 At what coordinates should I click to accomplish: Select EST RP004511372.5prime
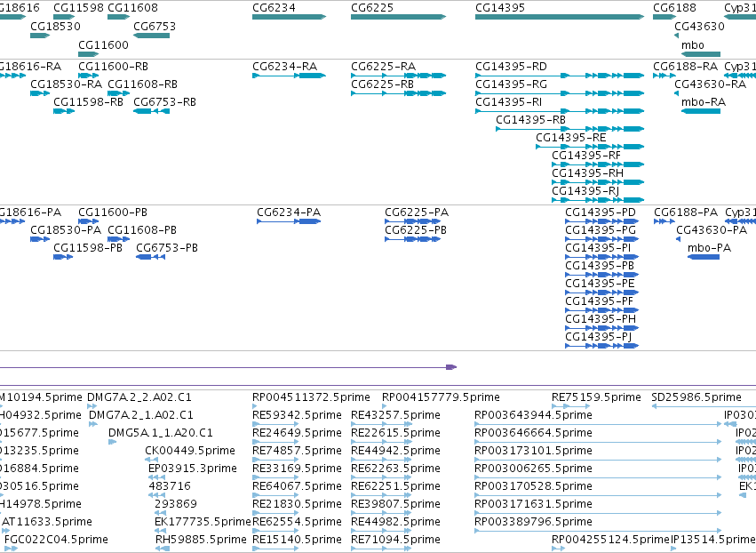point(311,397)
